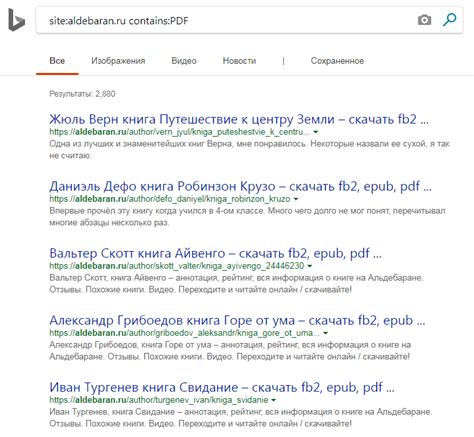Expand dropdown arrow next to vern_jyul URL

point(315,132)
